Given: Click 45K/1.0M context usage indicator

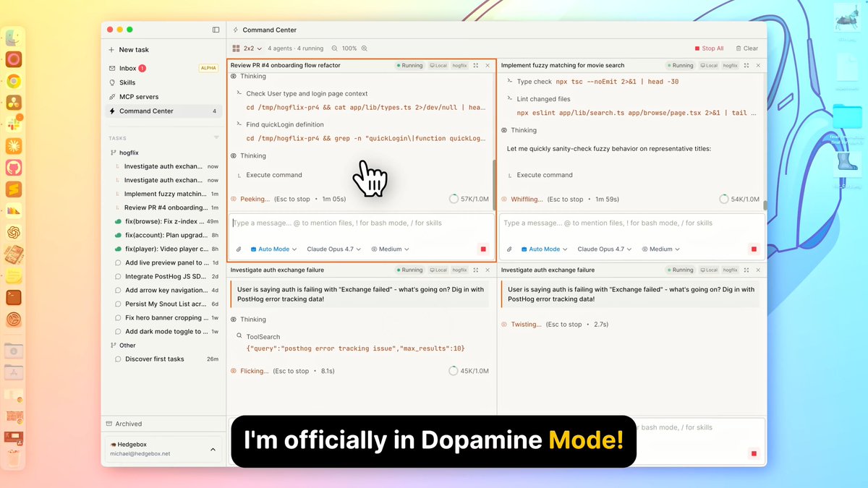Looking at the screenshot, I should (469, 371).
